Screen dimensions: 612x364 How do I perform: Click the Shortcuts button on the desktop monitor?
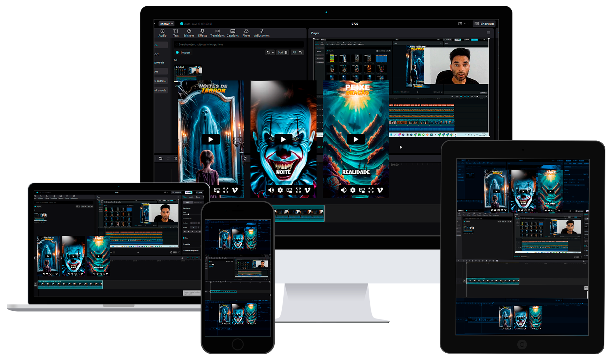tap(484, 24)
